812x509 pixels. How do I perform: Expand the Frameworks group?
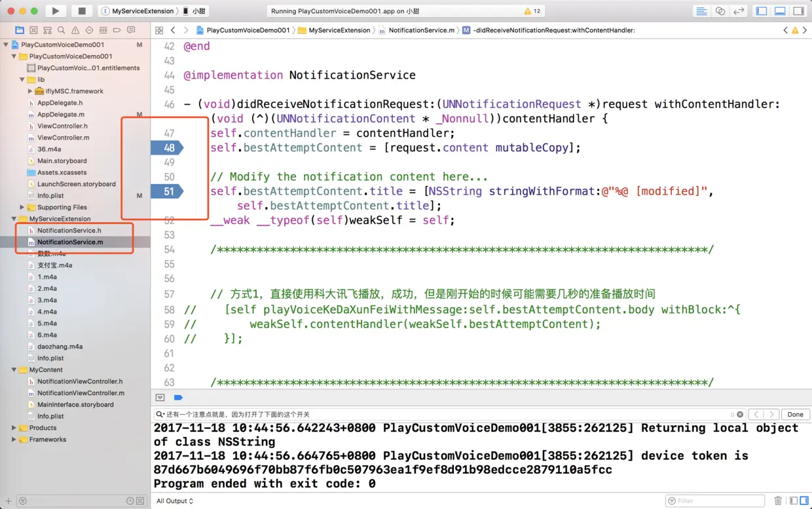point(14,440)
